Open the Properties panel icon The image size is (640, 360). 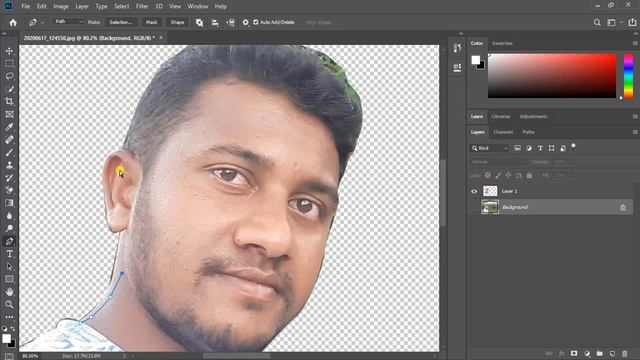457,67
